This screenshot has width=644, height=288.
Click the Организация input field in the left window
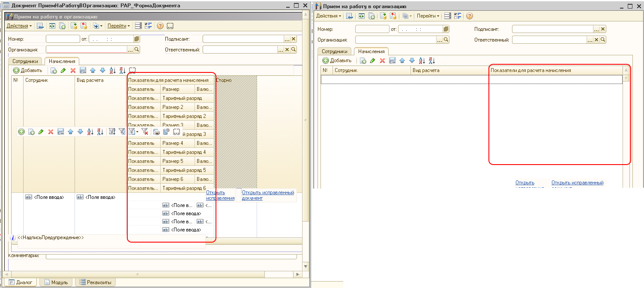click(86, 49)
